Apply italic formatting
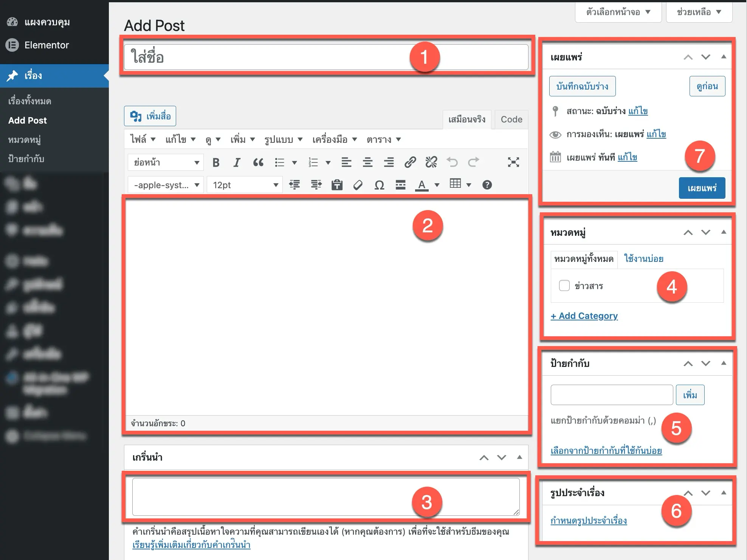The image size is (747, 560). [x=237, y=162]
